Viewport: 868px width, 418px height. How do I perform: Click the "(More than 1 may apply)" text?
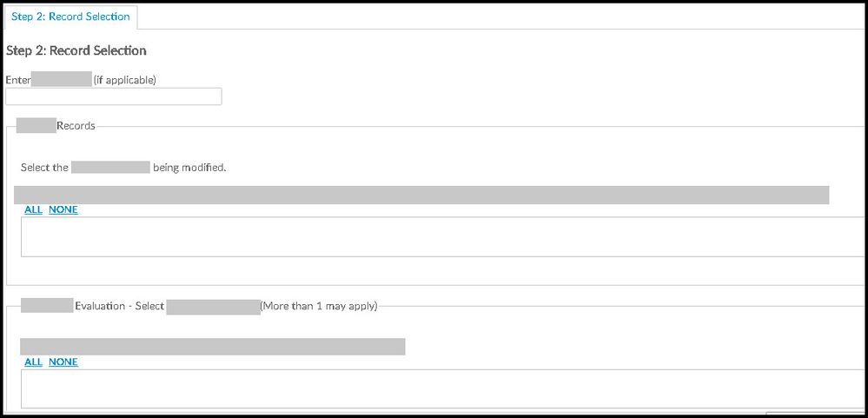(x=319, y=306)
